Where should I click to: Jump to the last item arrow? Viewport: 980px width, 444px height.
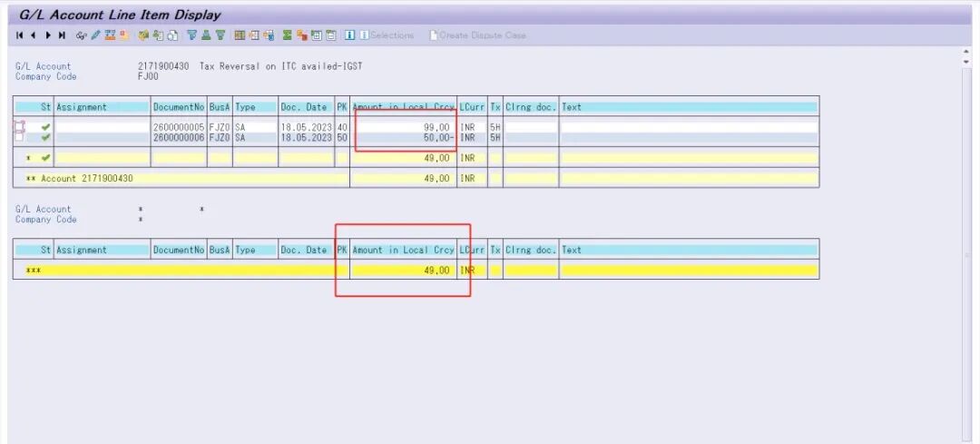62,35
